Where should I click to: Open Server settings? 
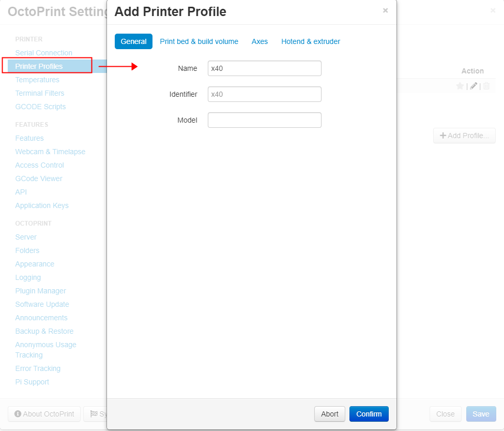pyautogui.click(x=26, y=237)
